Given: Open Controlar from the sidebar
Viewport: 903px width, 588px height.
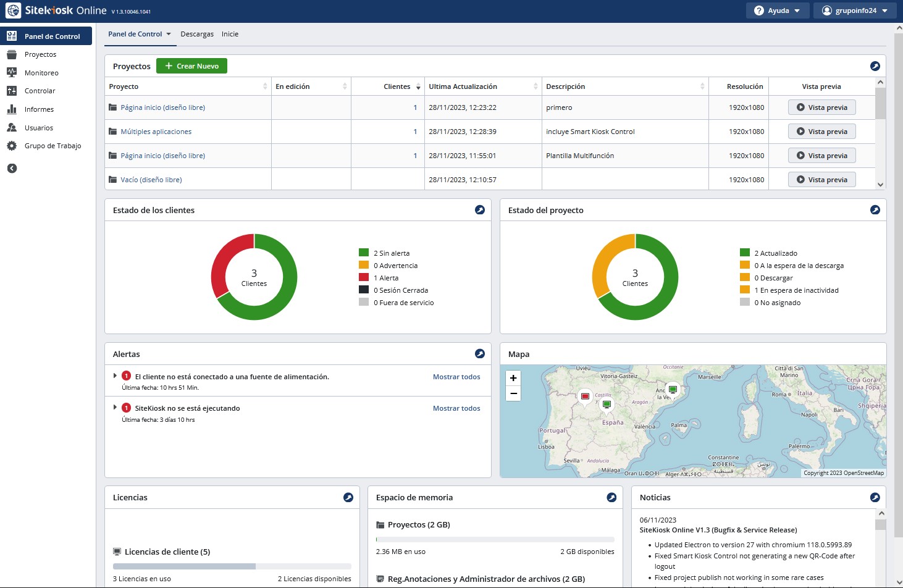Looking at the screenshot, I should pyautogui.click(x=40, y=91).
